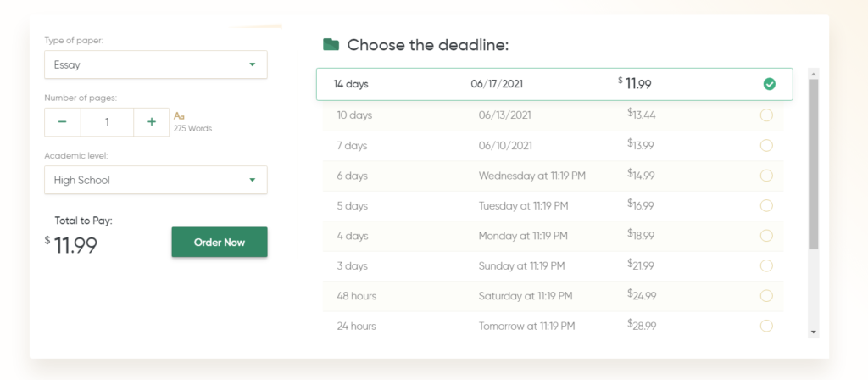Click the green checkmark on 14 days row
868x380 pixels.
point(770,84)
